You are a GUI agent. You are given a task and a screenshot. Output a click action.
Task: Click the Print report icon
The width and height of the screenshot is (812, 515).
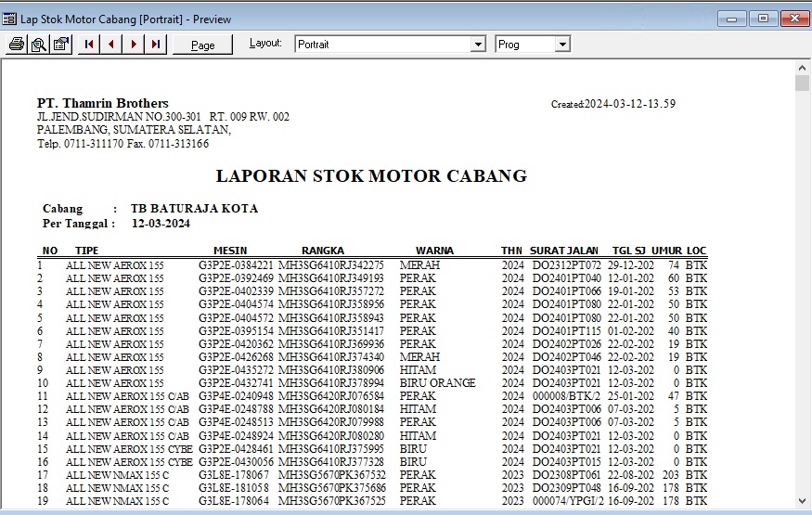(17, 44)
